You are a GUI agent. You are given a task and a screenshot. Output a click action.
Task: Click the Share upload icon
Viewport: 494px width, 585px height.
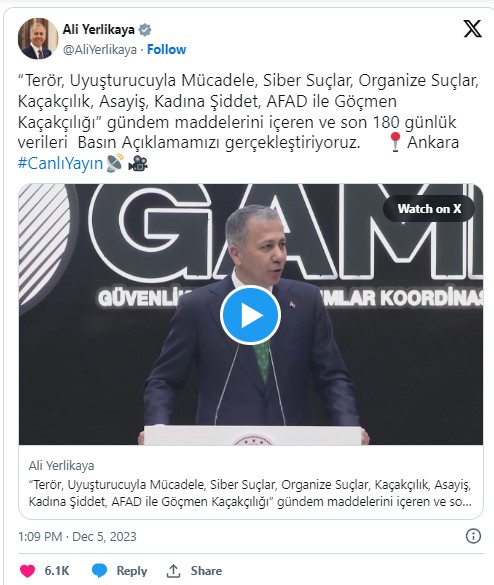pos(173,571)
